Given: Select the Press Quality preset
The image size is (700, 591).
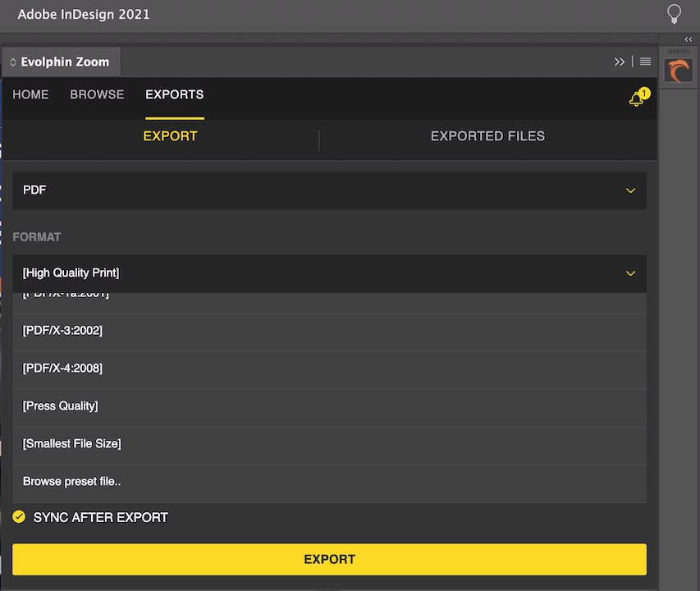Looking at the screenshot, I should (x=61, y=406).
